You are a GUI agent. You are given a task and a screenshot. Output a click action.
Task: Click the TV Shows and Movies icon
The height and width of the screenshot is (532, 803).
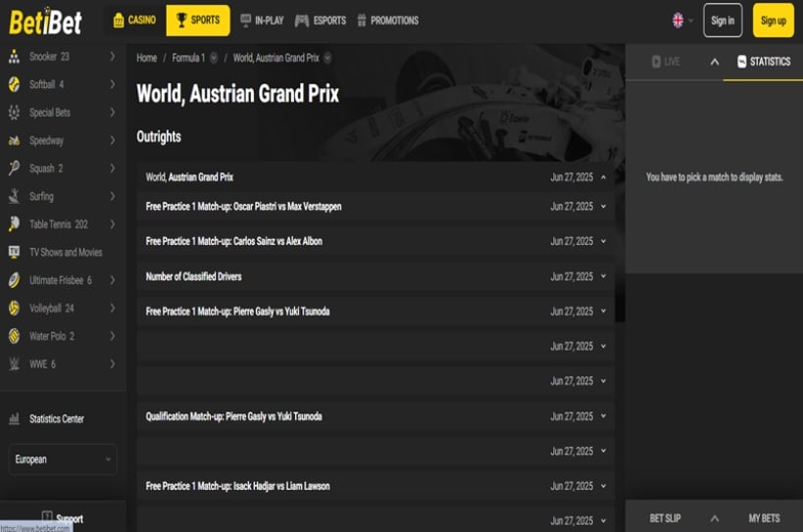point(15,252)
